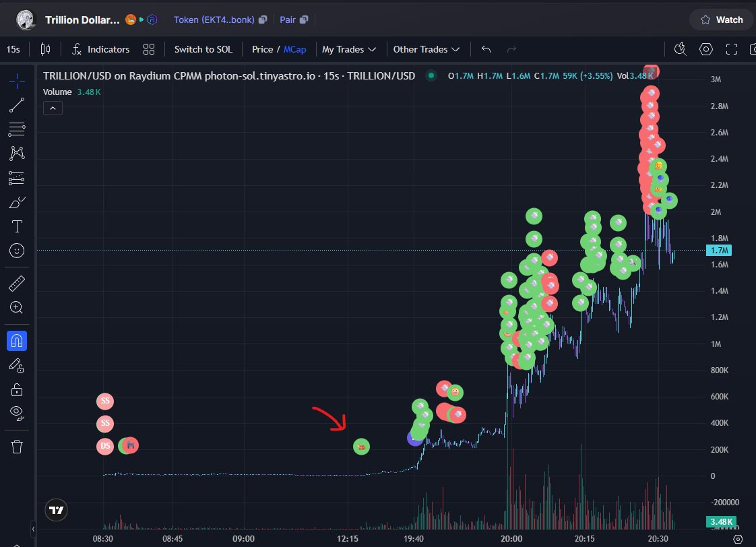Select the pattern drawing tool
The image size is (756, 547).
pyautogui.click(x=17, y=154)
